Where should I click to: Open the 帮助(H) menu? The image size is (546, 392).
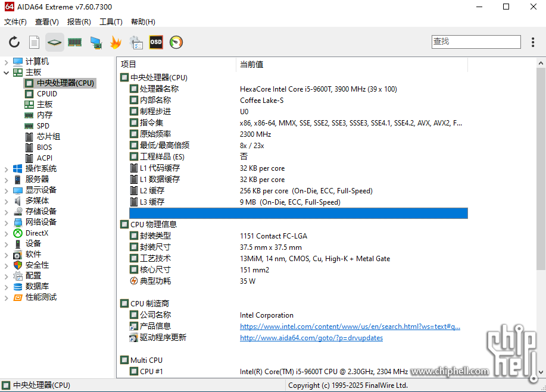coord(143,22)
